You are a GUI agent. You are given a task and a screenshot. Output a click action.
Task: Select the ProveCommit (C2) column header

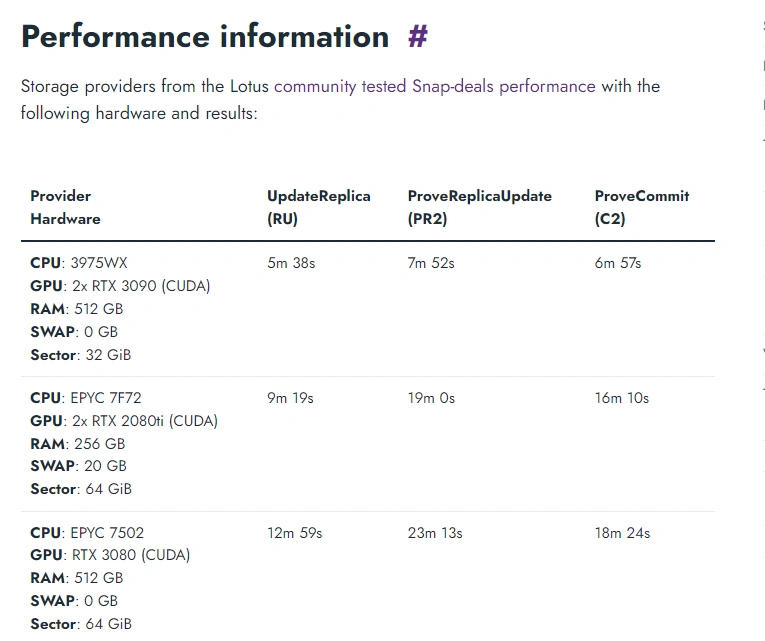coord(642,207)
